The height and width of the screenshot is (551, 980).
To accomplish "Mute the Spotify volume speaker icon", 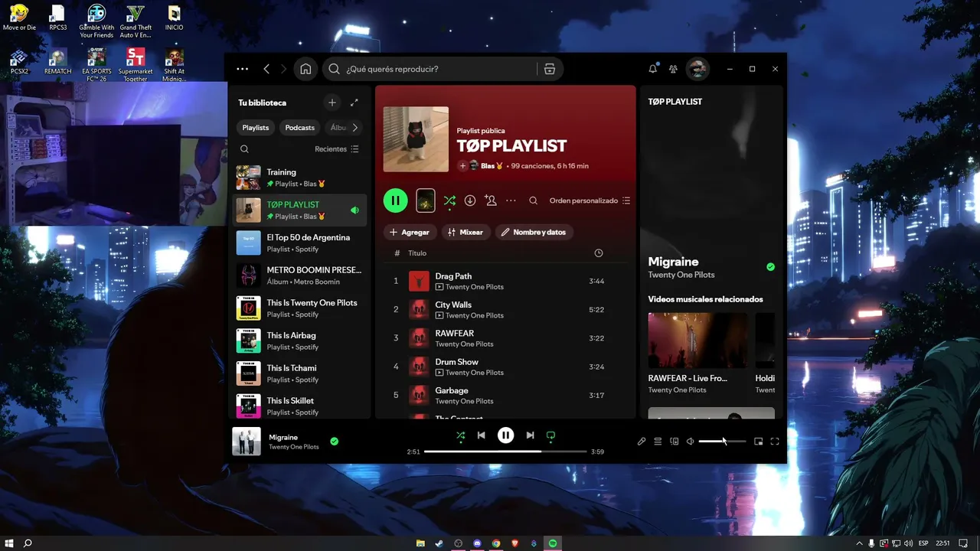I will 690,442.
